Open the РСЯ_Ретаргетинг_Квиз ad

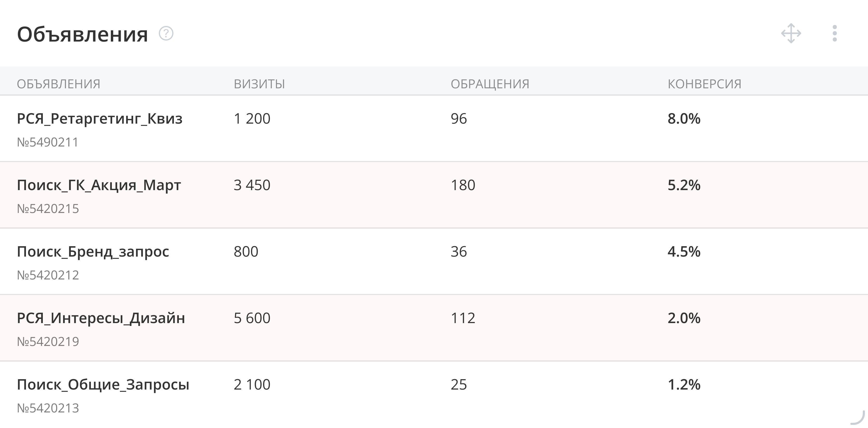[x=99, y=119]
